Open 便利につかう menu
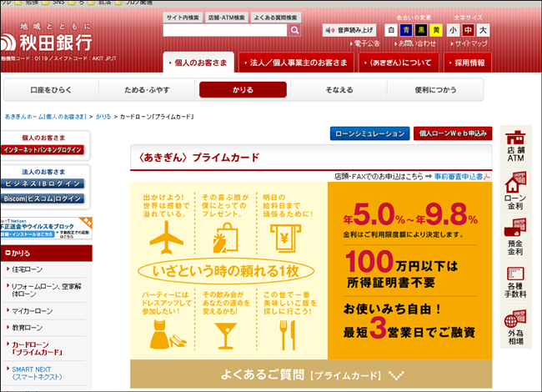The image size is (542, 392). click(435, 90)
